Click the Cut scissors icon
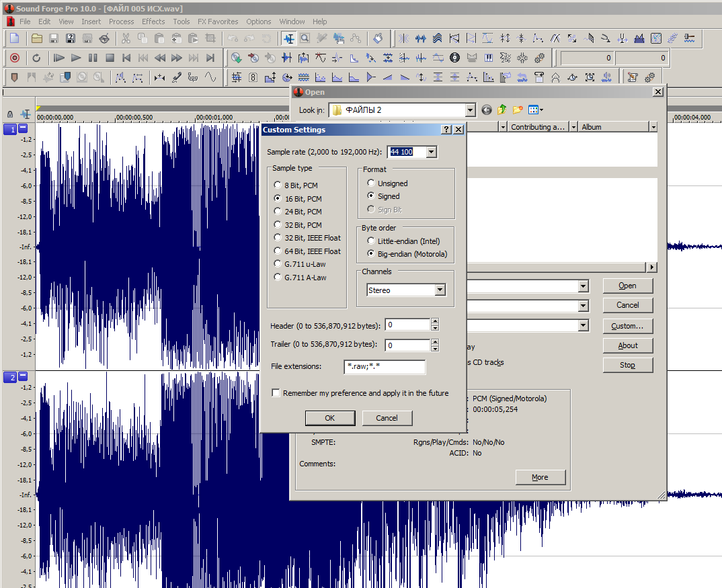This screenshot has height=588, width=722. [126, 38]
